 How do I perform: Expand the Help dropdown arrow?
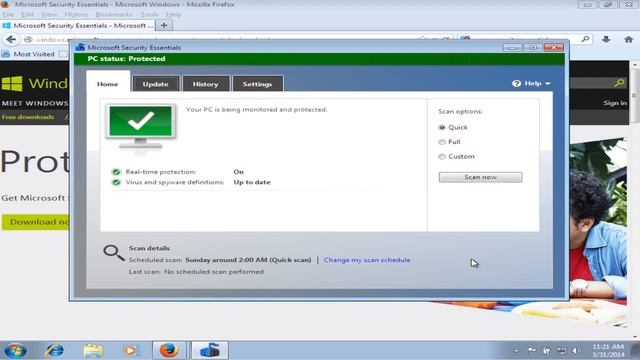point(548,83)
